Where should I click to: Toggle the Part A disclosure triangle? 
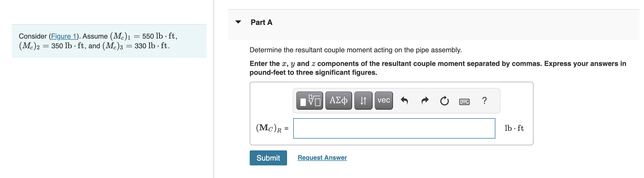click(x=239, y=22)
